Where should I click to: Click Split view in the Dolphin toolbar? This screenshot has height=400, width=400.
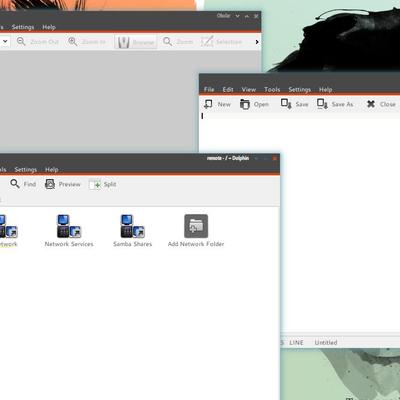[103, 184]
